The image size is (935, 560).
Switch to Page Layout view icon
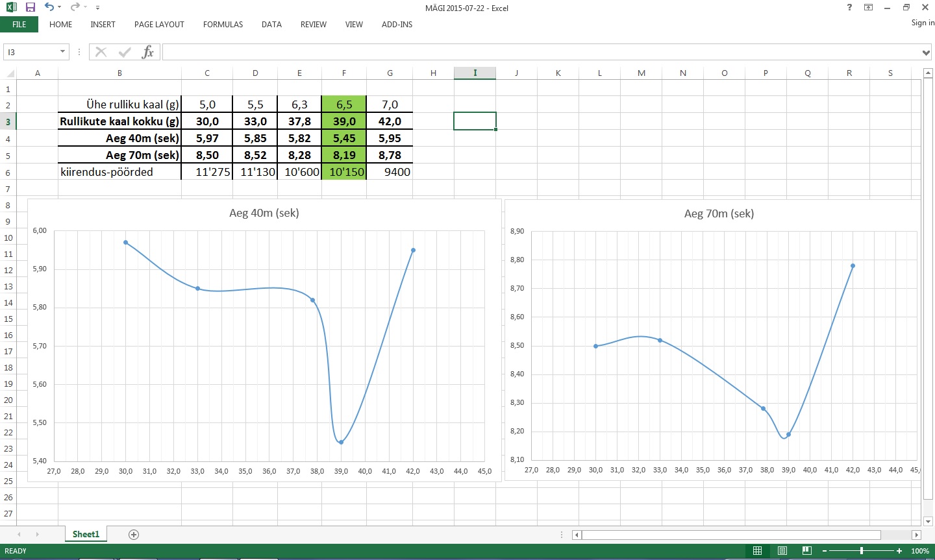coord(782,551)
